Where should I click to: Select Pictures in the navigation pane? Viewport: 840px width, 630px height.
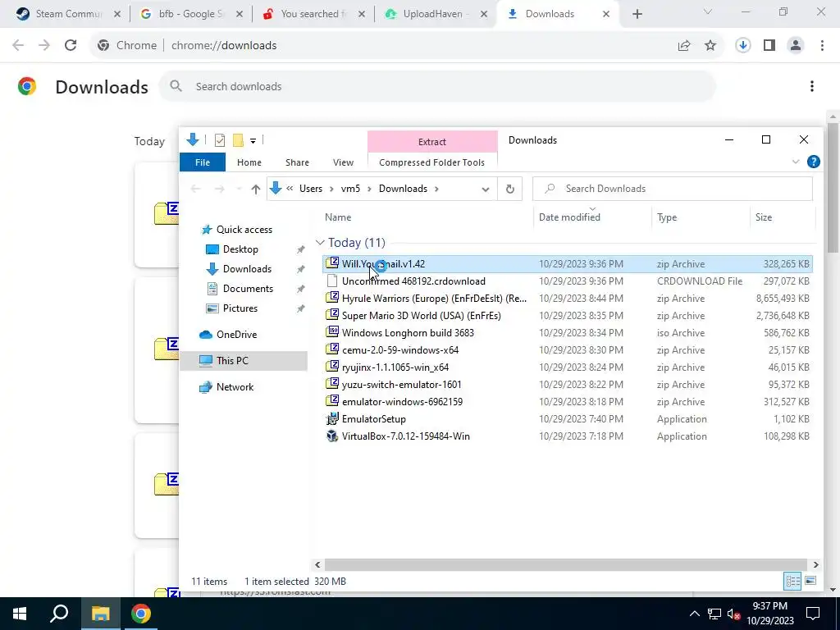point(240,308)
